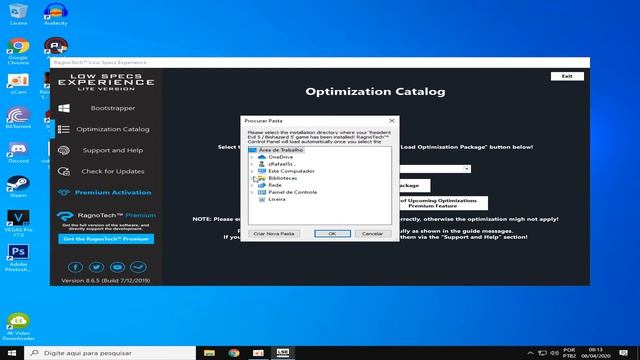The image size is (640, 360).
Task: Open the volume tray icon
Action: coord(554,353)
